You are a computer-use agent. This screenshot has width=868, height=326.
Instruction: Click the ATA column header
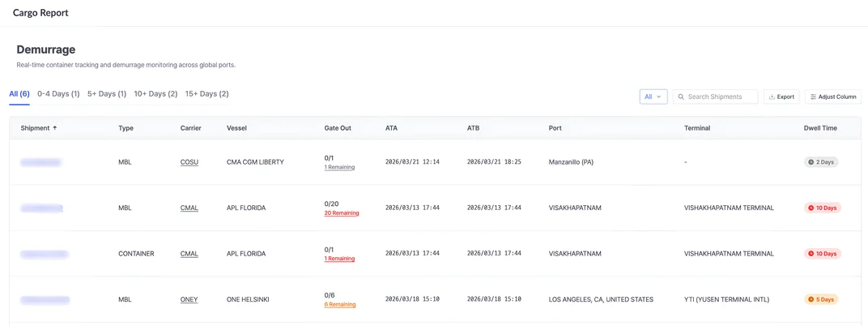pyautogui.click(x=391, y=128)
